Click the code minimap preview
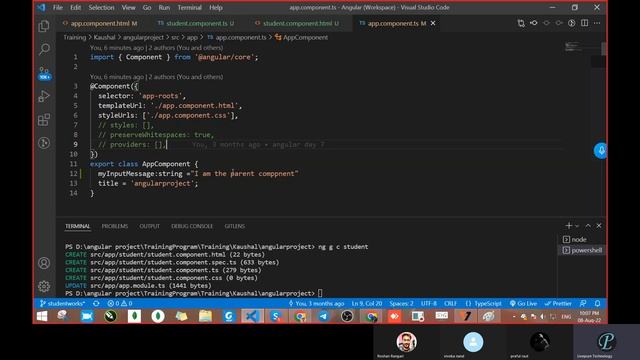 [x=577, y=47]
